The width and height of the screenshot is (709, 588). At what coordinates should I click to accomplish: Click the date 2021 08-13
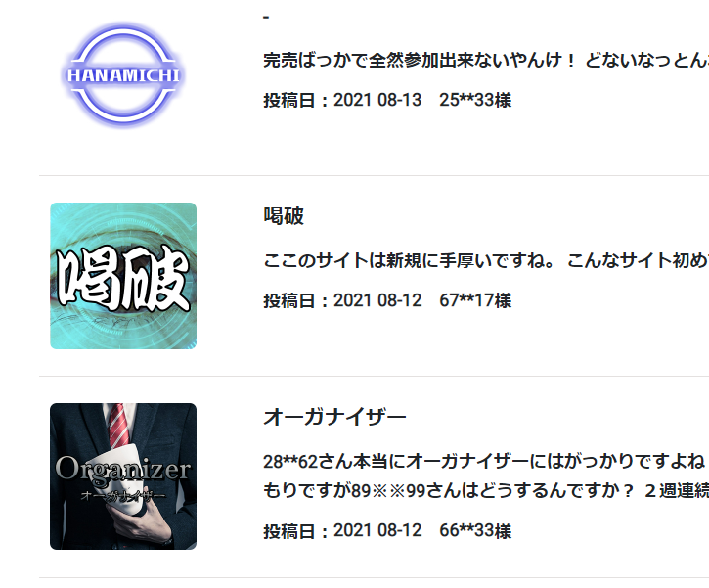click(377, 100)
